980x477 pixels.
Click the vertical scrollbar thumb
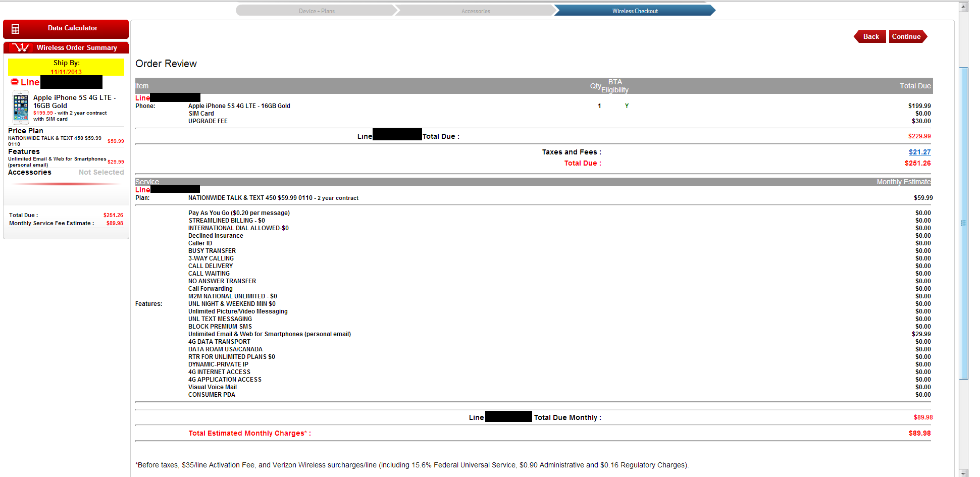pyautogui.click(x=963, y=223)
